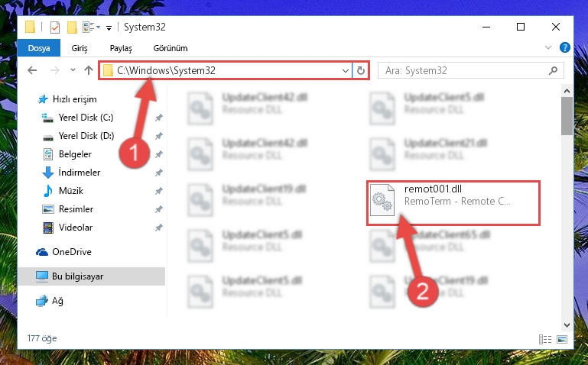Open the Dosya menu tab

[x=39, y=48]
